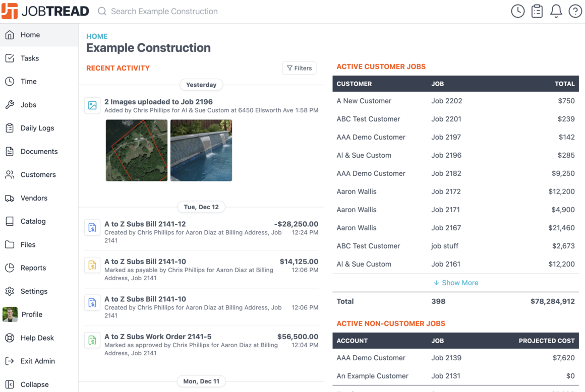Open An Example Customer account
The height and width of the screenshot is (392, 585).
[372, 376]
